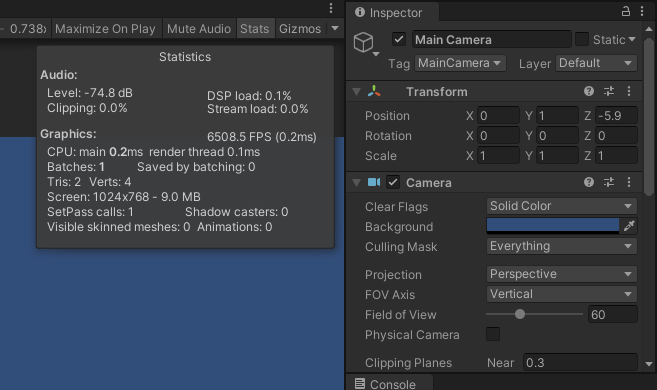The width and height of the screenshot is (657, 390).
Task: Open the Projection dropdown
Action: [561, 274]
